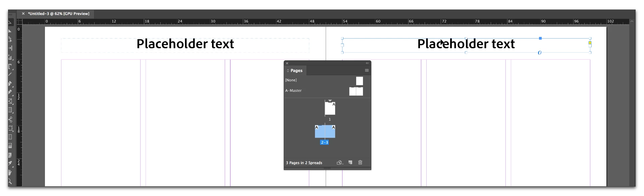Click the yellow anchored object control square
644x196 pixels.
click(x=590, y=43)
